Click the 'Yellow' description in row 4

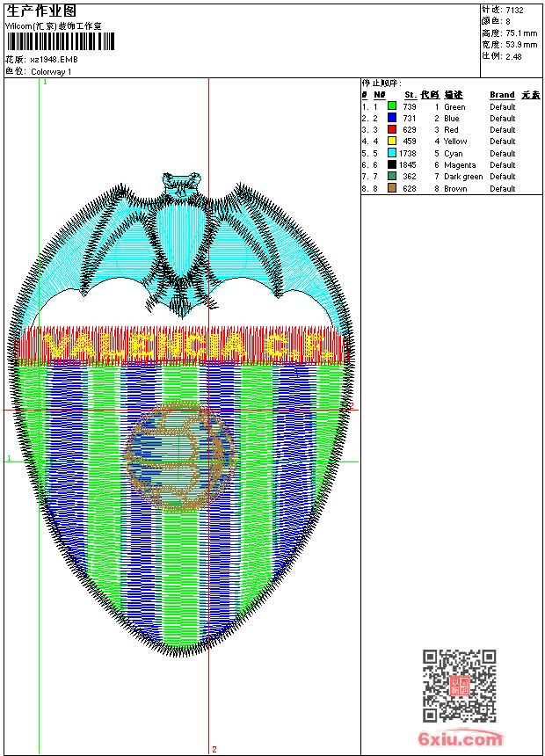coord(455,142)
